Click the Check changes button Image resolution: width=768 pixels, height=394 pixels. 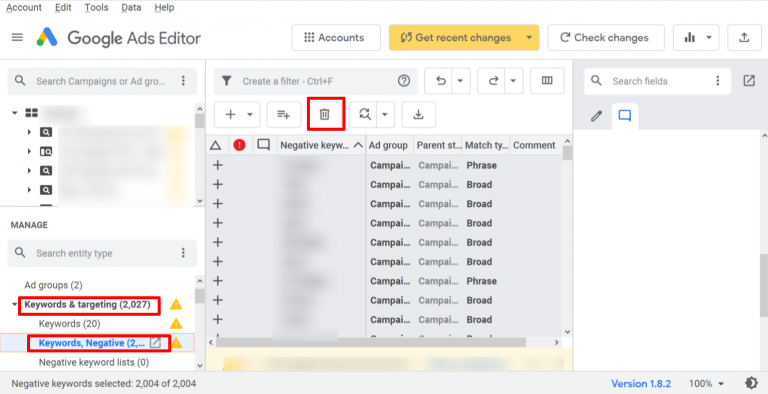point(606,38)
